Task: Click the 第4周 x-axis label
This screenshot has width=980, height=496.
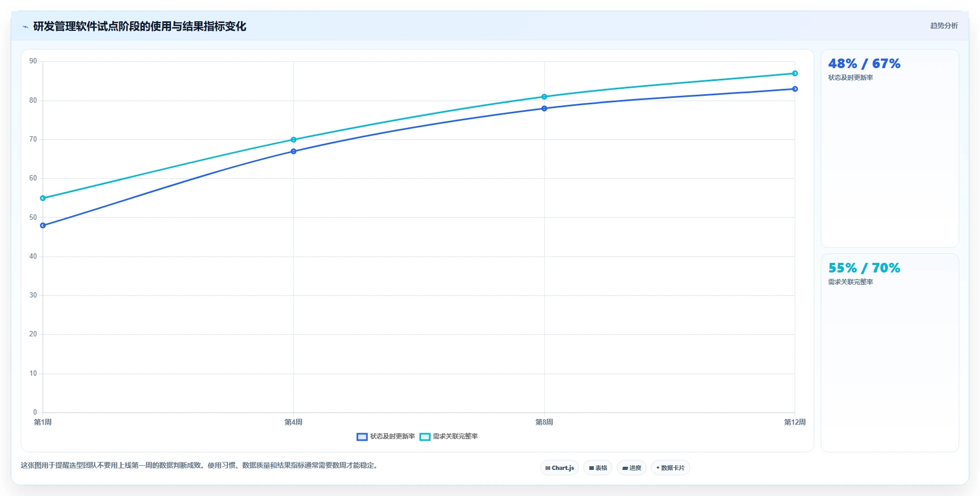Action: (x=293, y=422)
